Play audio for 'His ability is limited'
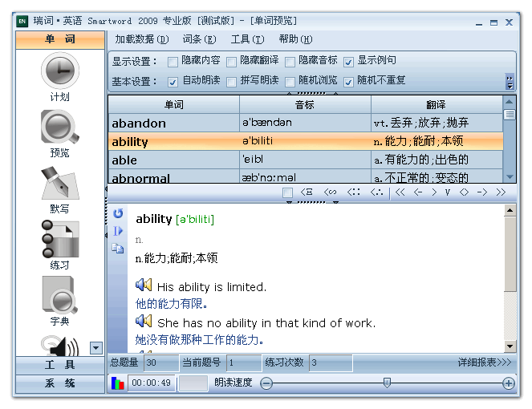This screenshot has width=532, height=409. click(144, 285)
